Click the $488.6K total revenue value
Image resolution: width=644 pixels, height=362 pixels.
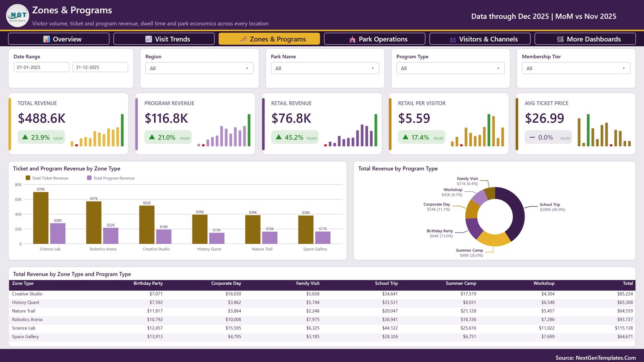41,118
